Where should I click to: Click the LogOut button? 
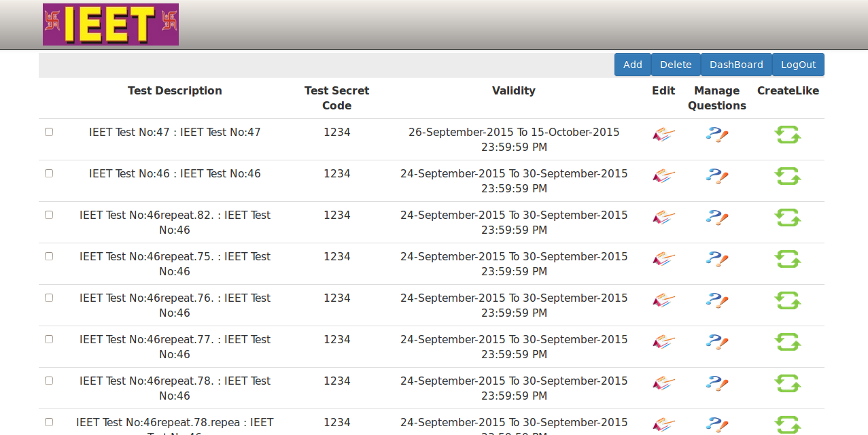(798, 65)
